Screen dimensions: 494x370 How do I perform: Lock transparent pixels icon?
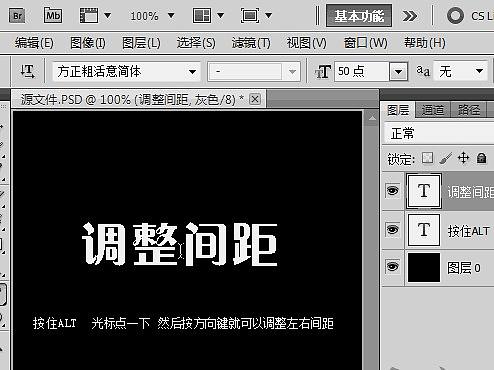pyautogui.click(x=427, y=158)
